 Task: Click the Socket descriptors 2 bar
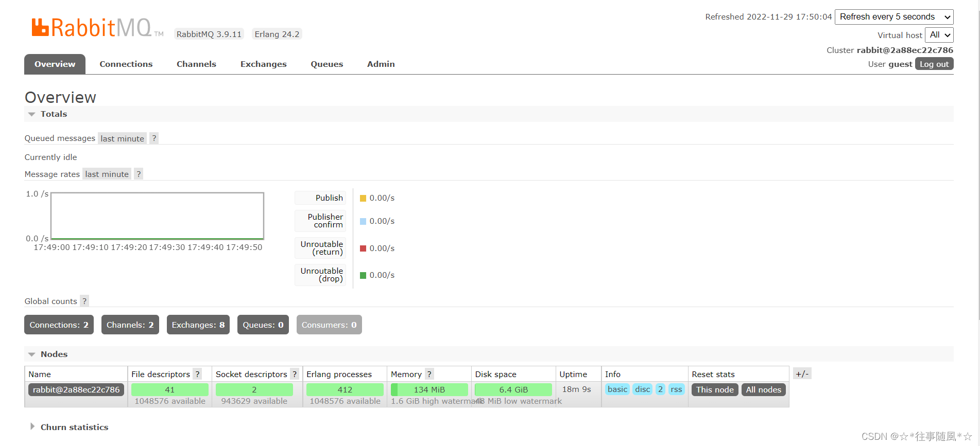(x=254, y=390)
